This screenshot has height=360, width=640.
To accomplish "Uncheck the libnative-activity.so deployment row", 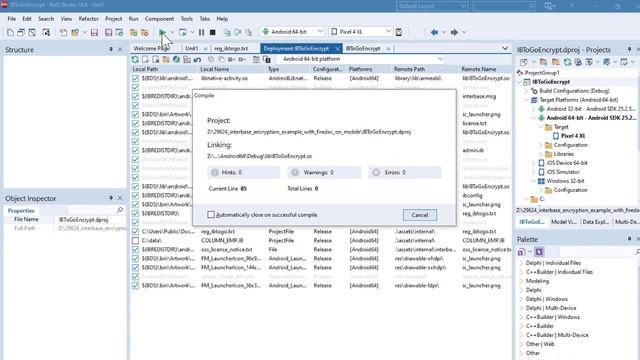I will pyautogui.click(x=135, y=78).
